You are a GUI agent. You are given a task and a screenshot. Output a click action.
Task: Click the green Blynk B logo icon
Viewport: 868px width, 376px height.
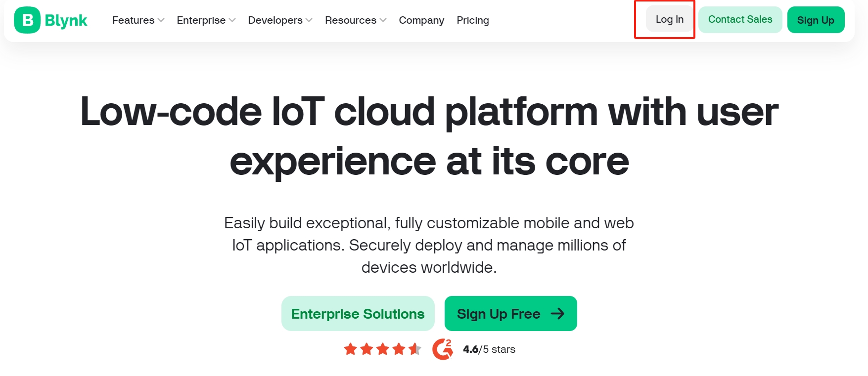(27, 20)
